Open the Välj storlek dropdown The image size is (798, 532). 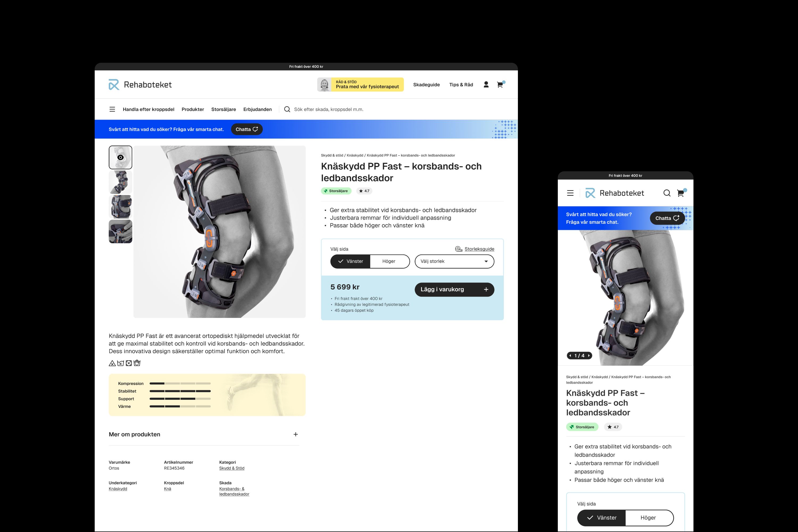click(x=454, y=261)
